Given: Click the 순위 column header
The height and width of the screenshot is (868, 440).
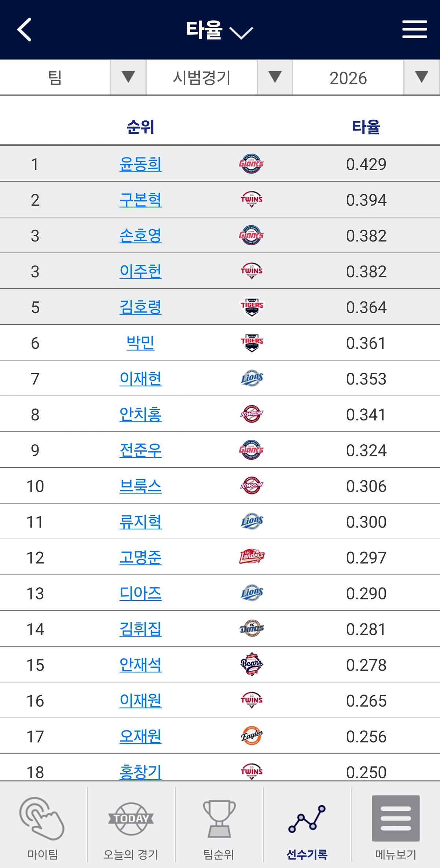Looking at the screenshot, I should pos(140,127).
